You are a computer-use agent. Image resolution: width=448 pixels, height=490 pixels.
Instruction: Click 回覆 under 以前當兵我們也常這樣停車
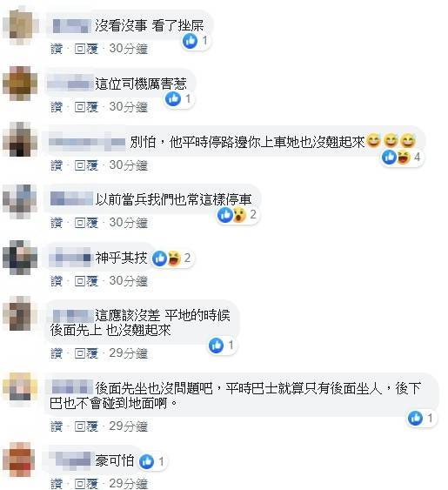tap(86, 223)
